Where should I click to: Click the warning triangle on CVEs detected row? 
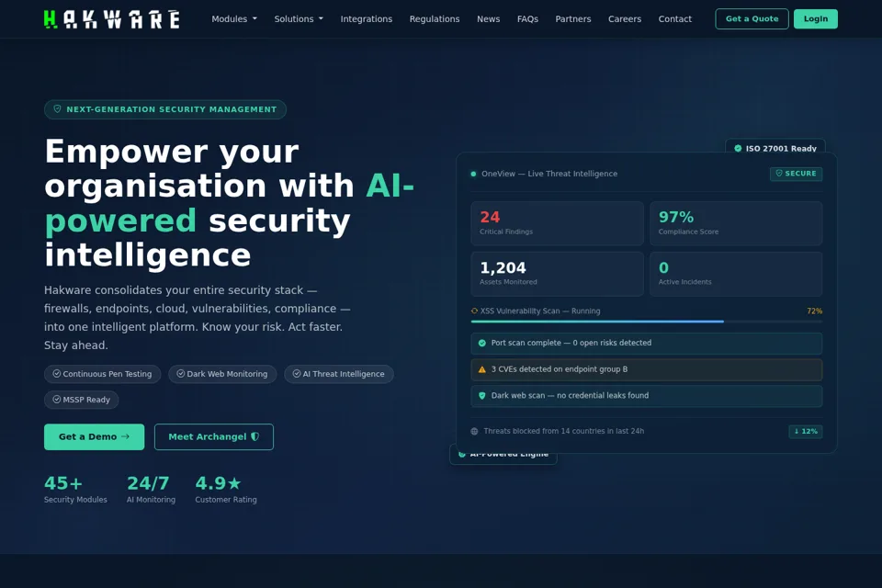(482, 369)
